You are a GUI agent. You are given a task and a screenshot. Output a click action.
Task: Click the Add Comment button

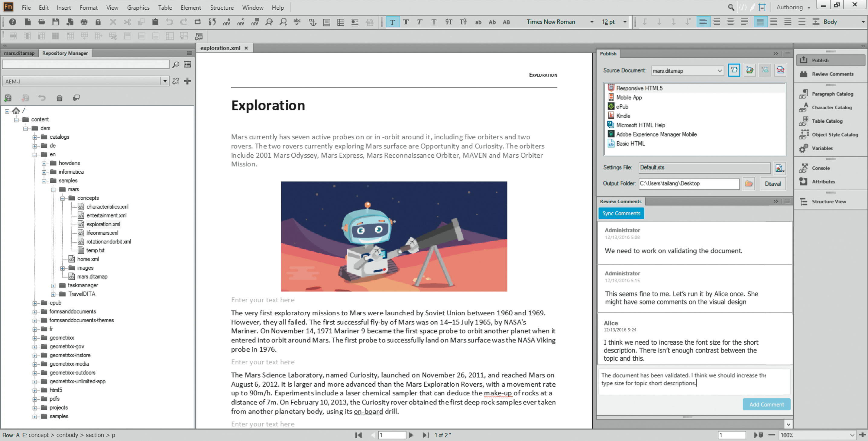coord(766,404)
